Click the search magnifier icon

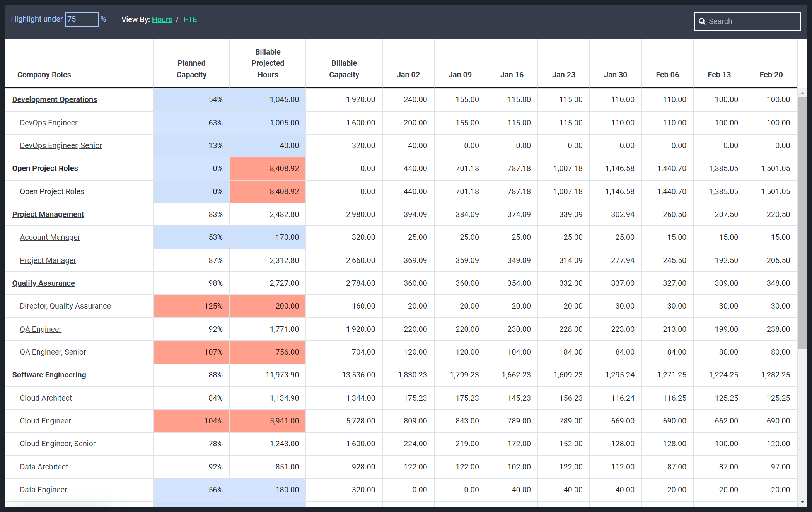702,21
